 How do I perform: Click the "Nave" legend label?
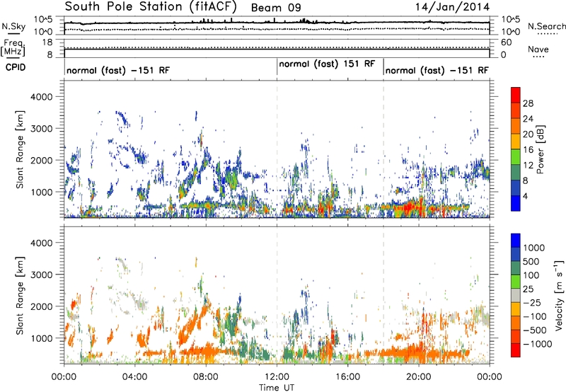coord(538,49)
